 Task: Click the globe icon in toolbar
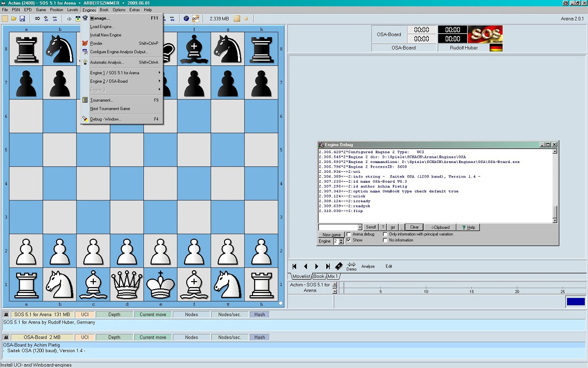[186, 19]
